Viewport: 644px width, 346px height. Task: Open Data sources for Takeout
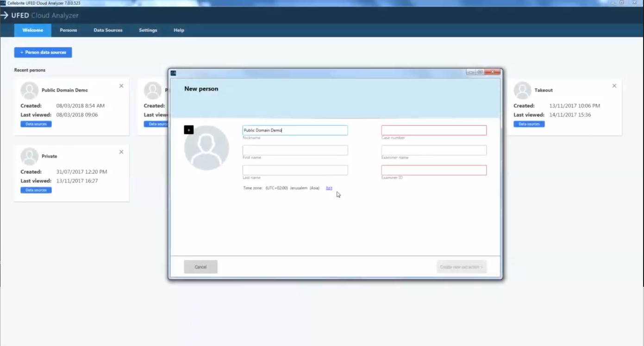529,124
